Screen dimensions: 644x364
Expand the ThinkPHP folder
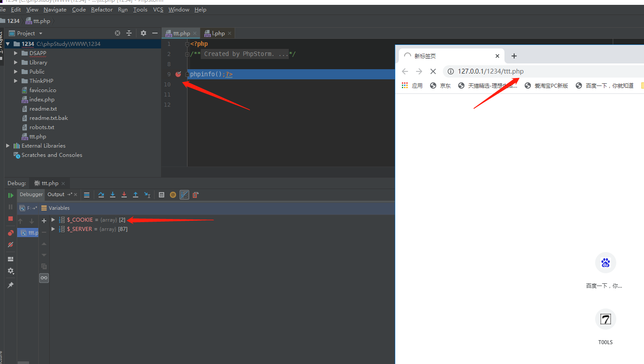(16, 81)
